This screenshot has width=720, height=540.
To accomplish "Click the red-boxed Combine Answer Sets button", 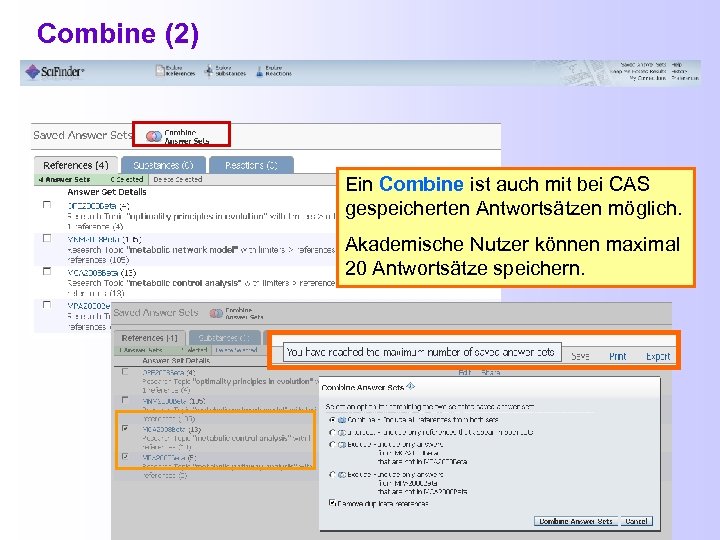I will click(x=181, y=135).
